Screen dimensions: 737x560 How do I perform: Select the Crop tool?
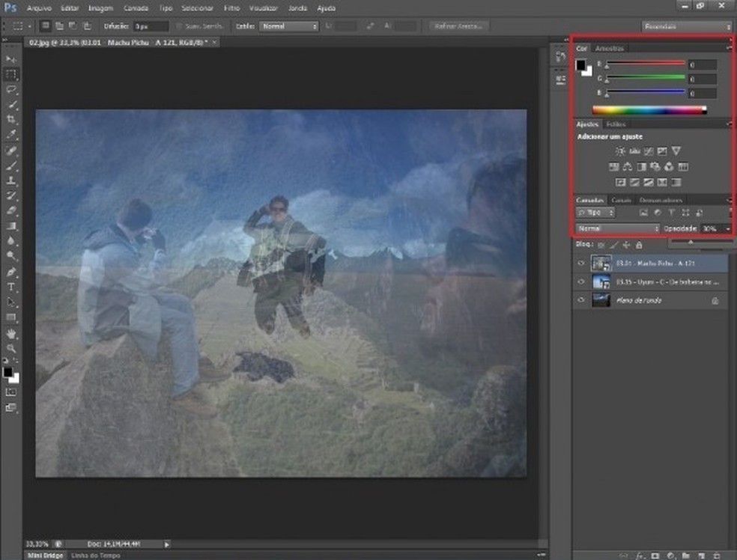coord(11,119)
